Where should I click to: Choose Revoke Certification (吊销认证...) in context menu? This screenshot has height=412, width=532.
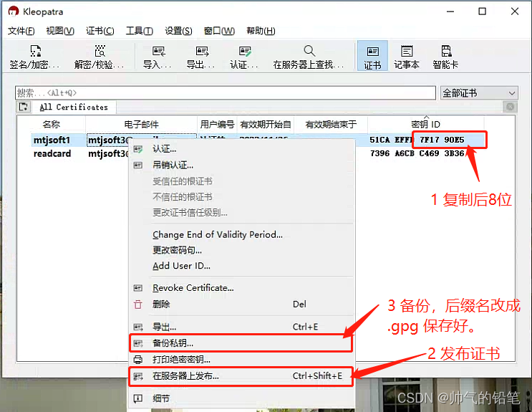[x=241, y=165]
